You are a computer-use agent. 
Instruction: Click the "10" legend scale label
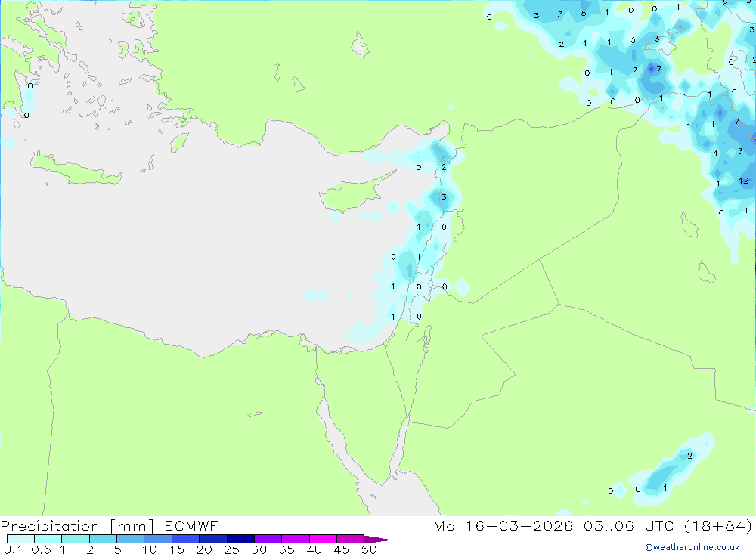coord(150,549)
